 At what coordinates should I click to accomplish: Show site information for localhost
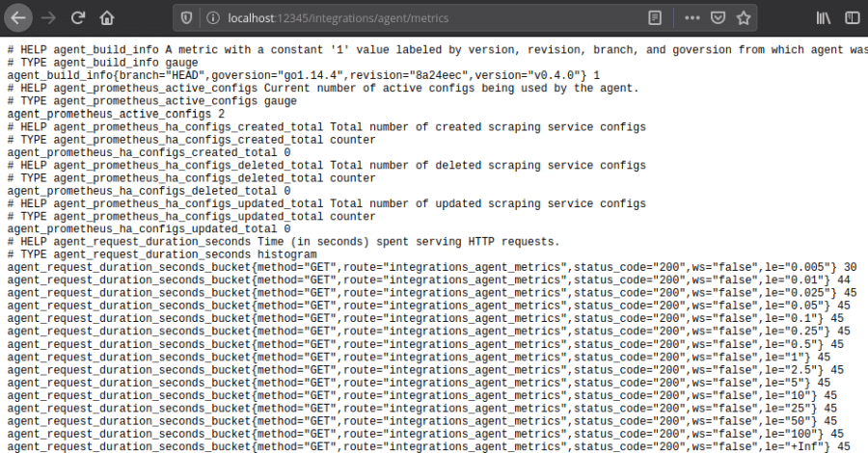click(211, 18)
